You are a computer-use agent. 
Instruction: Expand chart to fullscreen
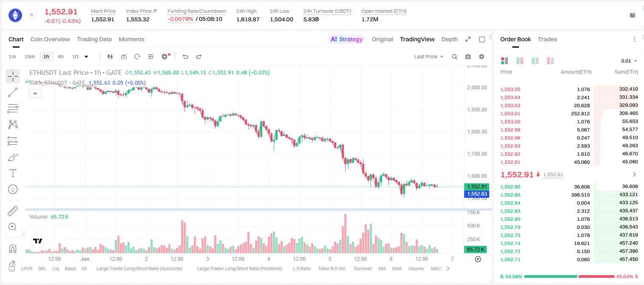pos(468,39)
